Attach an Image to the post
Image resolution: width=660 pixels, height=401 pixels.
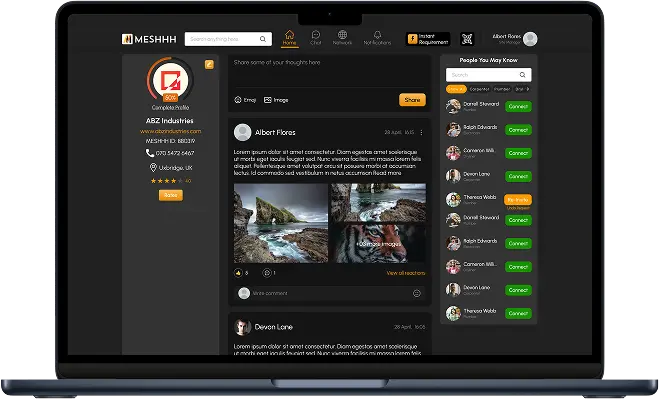tap(275, 100)
